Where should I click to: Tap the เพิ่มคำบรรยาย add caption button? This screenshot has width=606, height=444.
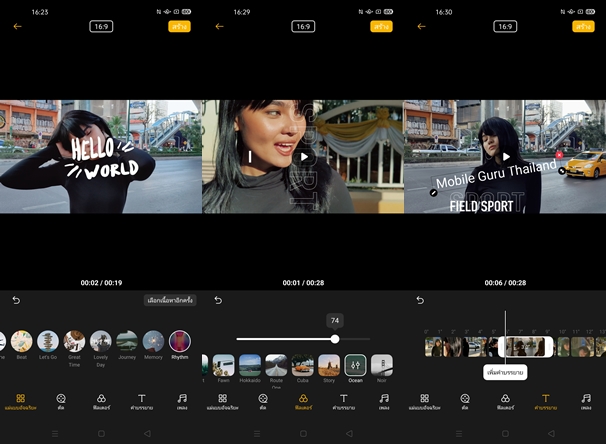(507, 372)
